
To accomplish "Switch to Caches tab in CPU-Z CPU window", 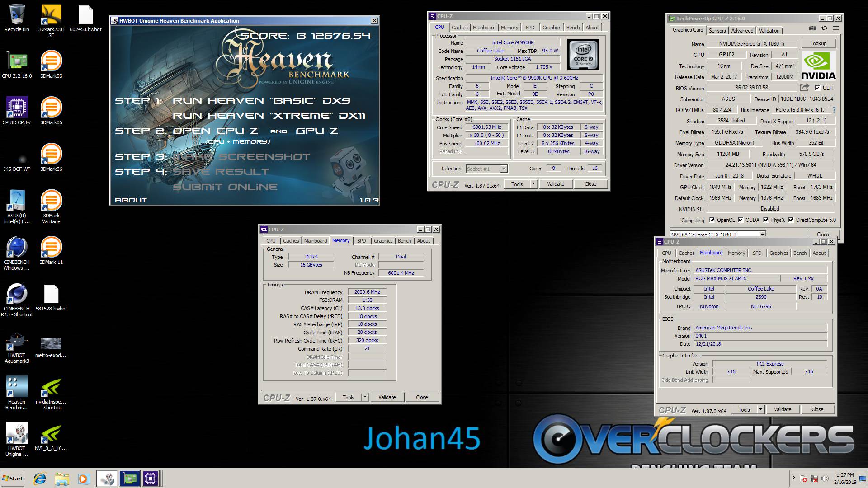I will point(460,28).
